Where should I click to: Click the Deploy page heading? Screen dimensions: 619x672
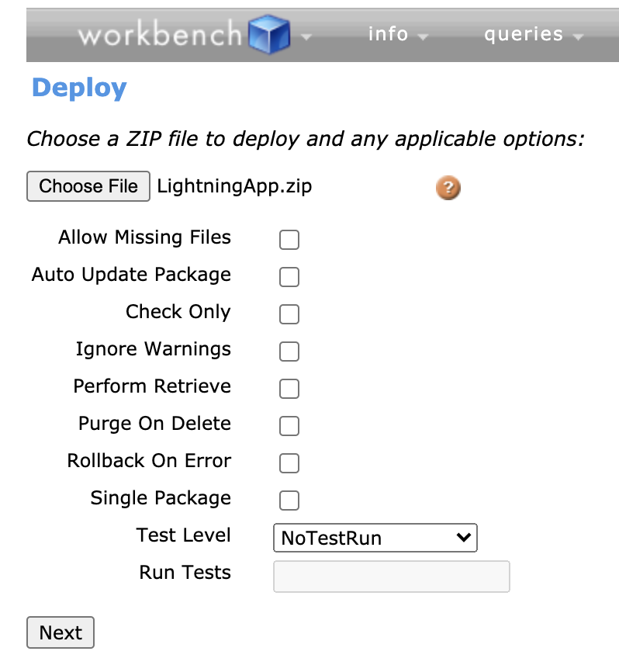(79, 88)
